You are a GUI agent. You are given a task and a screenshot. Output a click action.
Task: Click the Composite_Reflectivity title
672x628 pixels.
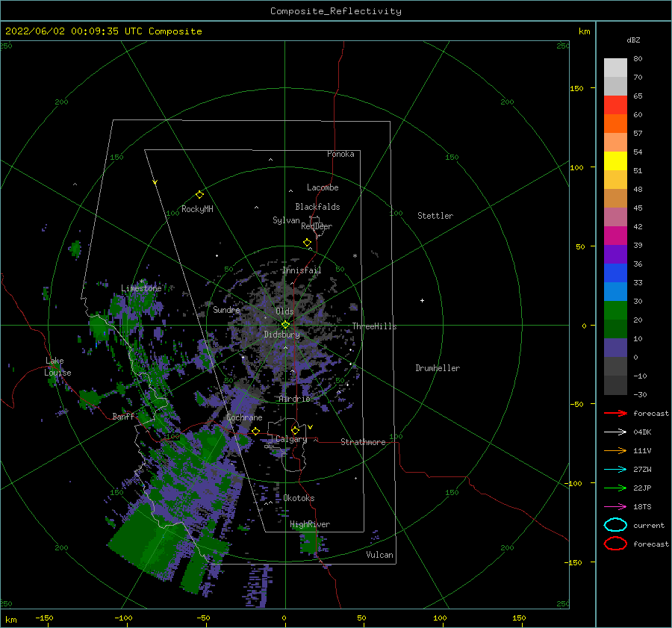pos(336,11)
